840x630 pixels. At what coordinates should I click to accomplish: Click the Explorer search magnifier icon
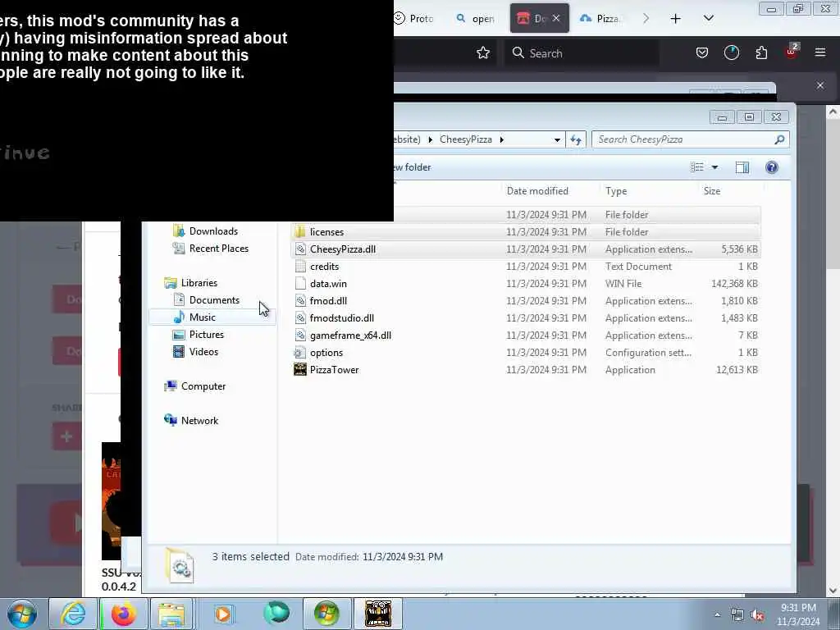(x=779, y=139)
